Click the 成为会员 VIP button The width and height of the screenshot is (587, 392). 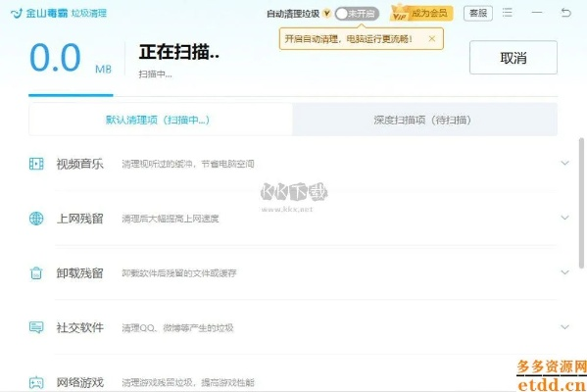[422, 14]
